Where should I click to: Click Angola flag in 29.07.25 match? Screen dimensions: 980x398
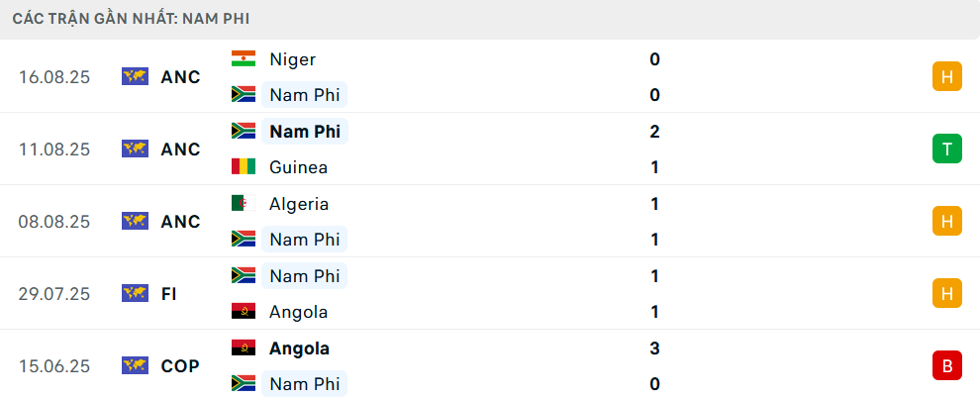(243, 312)
